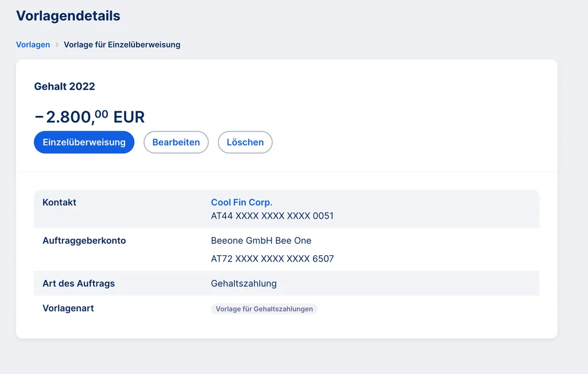The width and height of the screenshot is (588, 374).
Task: Delete the template with Löschen
Action: [245, 142]
